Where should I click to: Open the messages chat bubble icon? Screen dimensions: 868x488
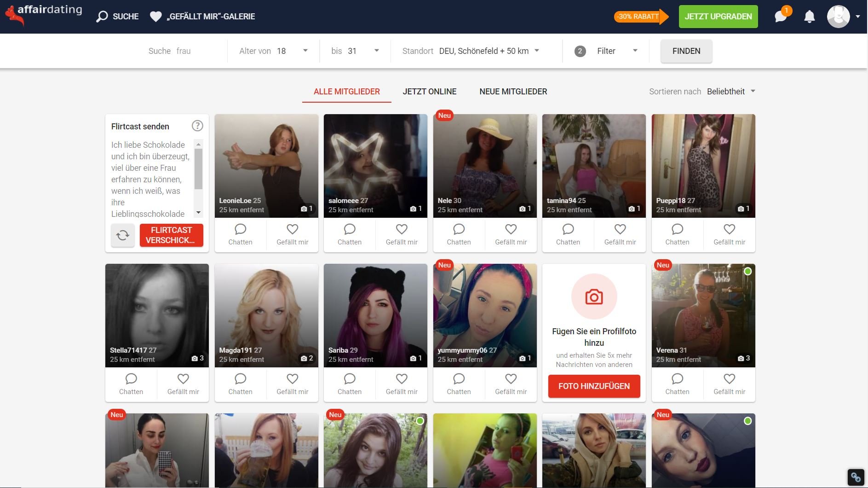[x=781, y=17]
